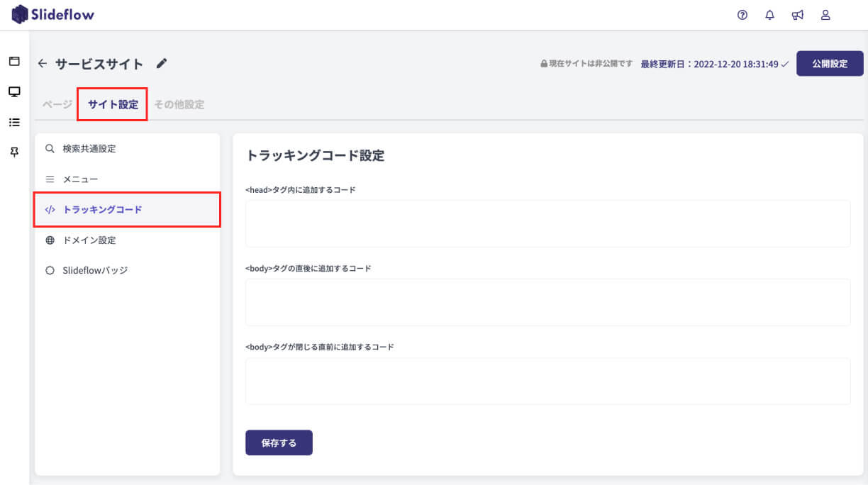Click the 公開設定 button

(830, 63)
